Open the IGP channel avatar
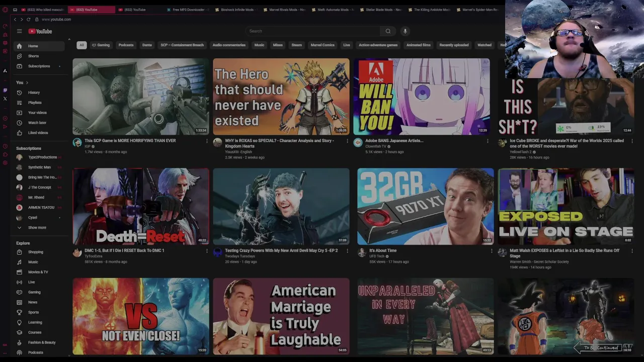The height and width of the screenshot is (362, 644). coord(77,143)
